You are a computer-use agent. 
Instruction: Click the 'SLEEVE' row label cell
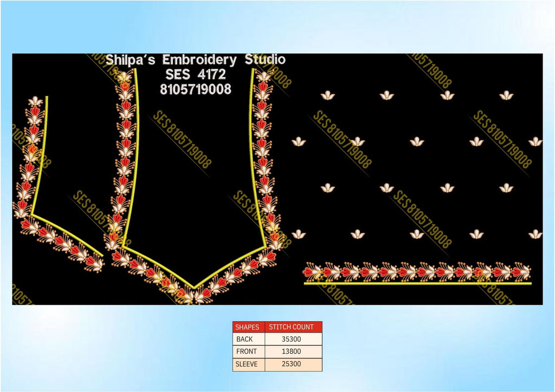pyautogui.click(x=249, y=364)
